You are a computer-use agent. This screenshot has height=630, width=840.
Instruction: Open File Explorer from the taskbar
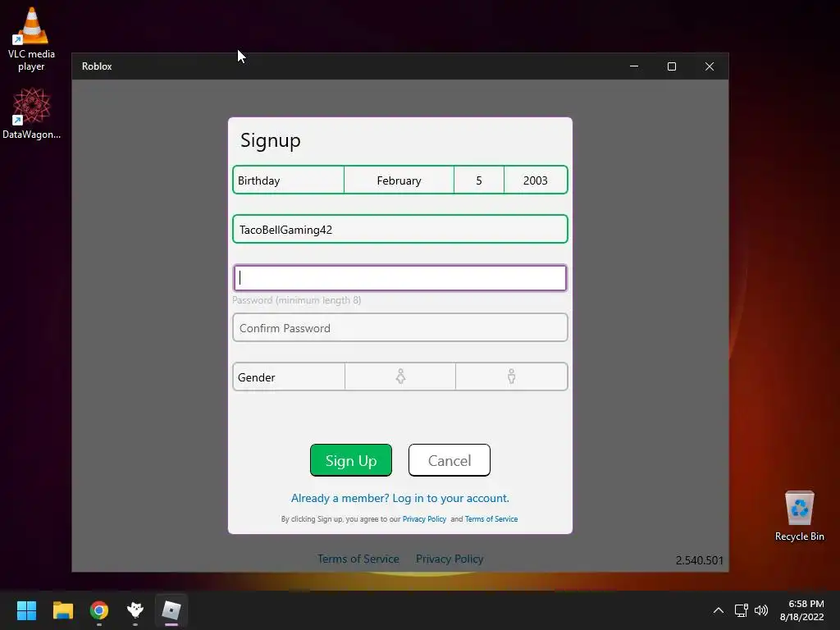62,610
